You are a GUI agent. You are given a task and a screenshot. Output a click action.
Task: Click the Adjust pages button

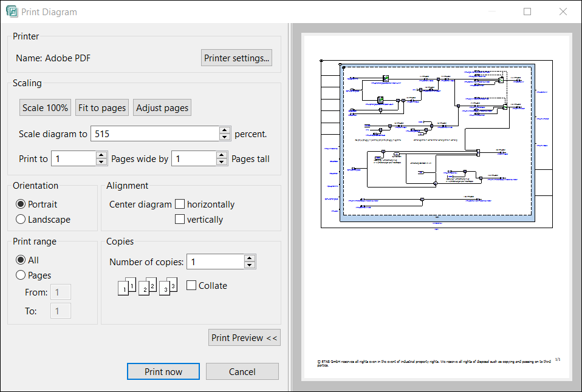tap(162, 107)
